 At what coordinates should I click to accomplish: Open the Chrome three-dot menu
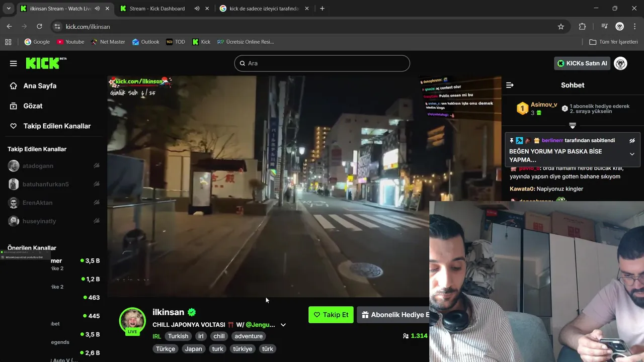[634, 27]
